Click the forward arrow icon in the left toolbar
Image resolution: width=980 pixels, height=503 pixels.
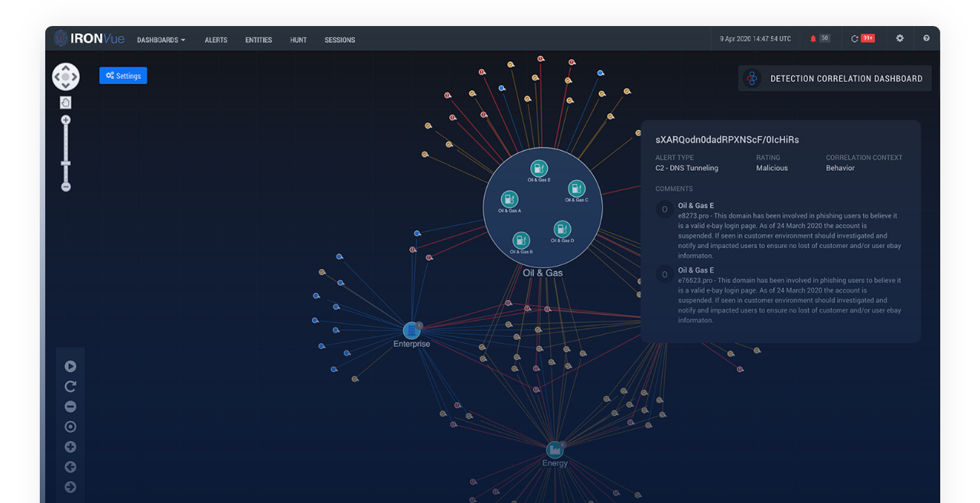pyautogui.click(x=70, y=486)
